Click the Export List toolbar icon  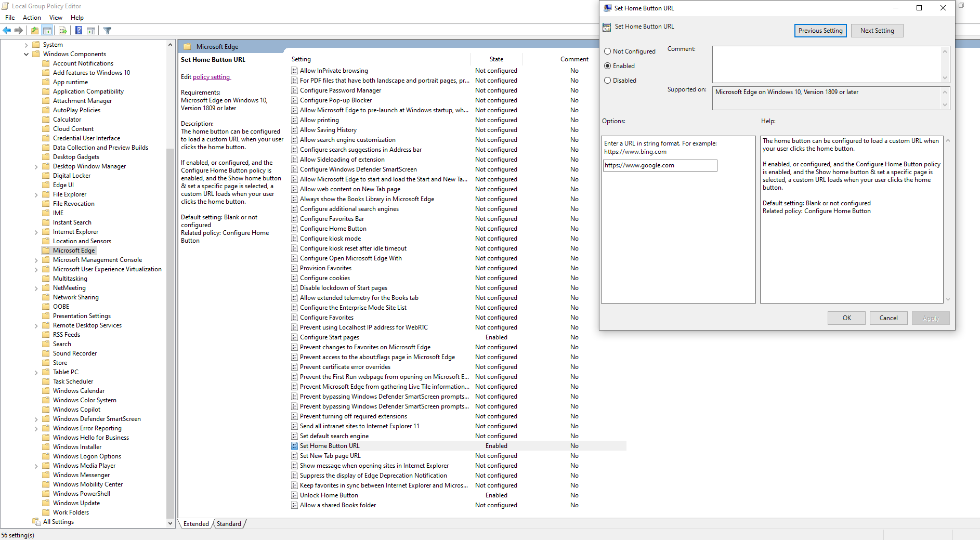(62, 31)
